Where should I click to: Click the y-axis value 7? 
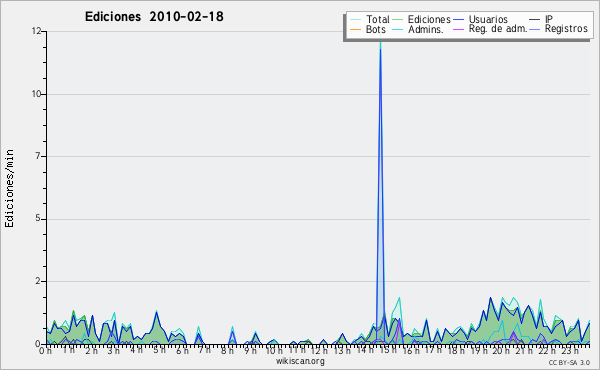coord(39,156)
